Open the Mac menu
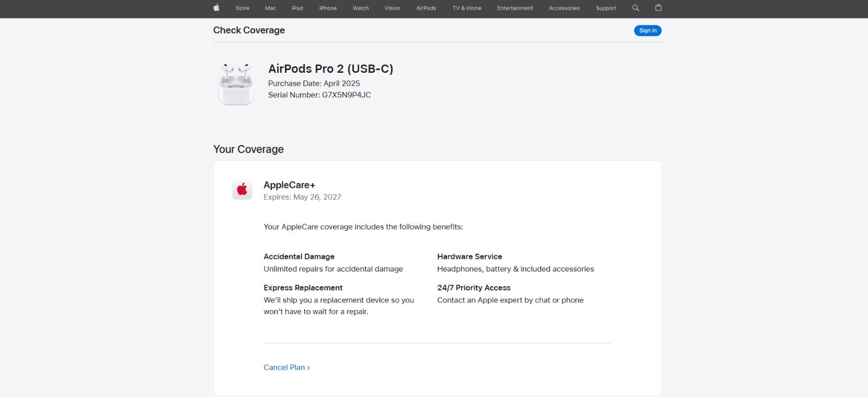This screenshot has height=397, width=868. coord(271,8)
